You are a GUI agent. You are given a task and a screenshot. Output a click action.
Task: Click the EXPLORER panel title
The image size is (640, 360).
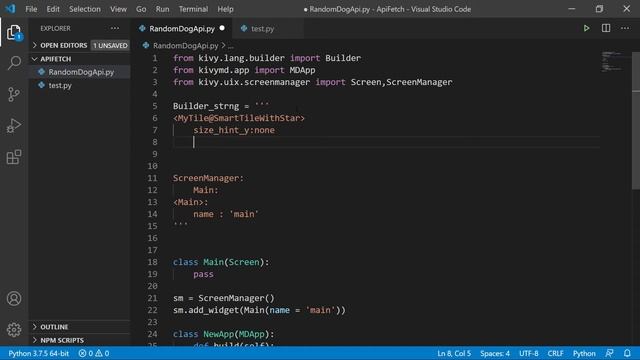point(55,28)
